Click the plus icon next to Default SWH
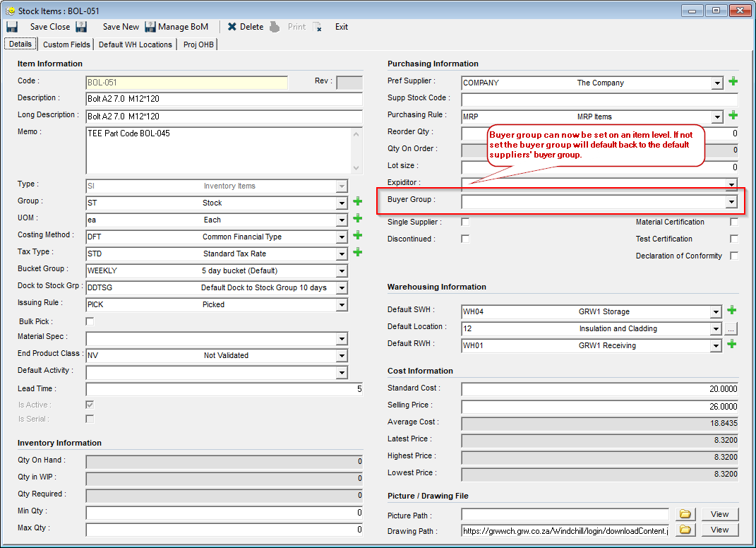Screen dimensions: 756x548 click(733, 311)
